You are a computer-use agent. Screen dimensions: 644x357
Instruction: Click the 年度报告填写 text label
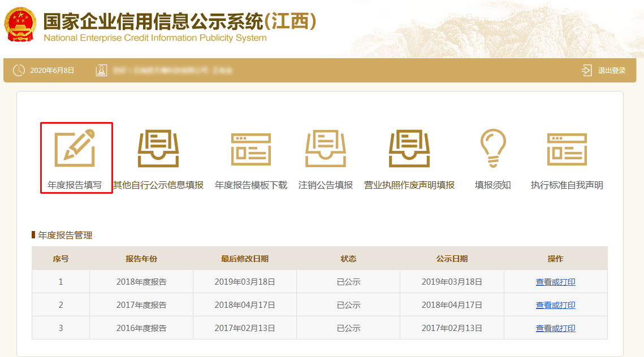75,185
